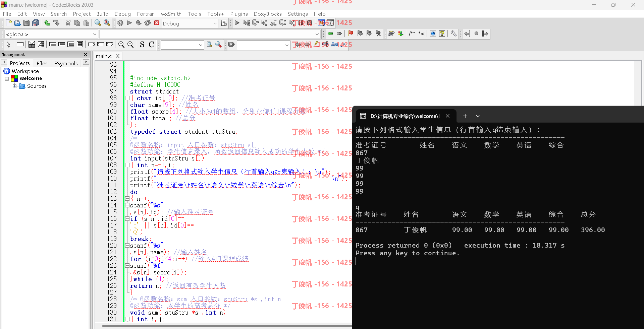Fold the do block at line 113

[x=127, y=199]
